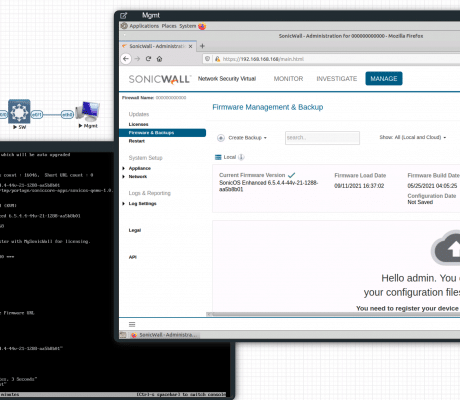
Task: Click the Not Saved configuration date text
Action: (420, 202)
